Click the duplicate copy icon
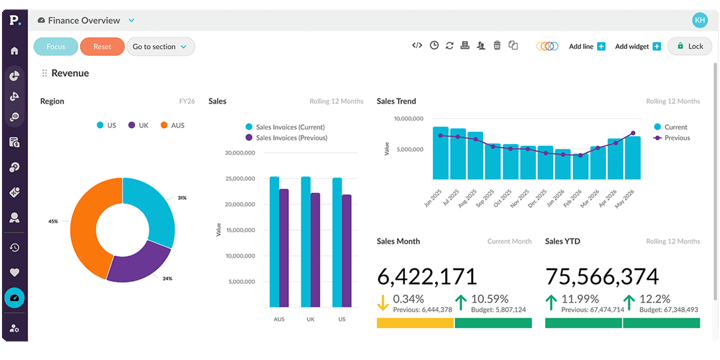The width and height of the screenshot is (720, 360). [513, 45]
